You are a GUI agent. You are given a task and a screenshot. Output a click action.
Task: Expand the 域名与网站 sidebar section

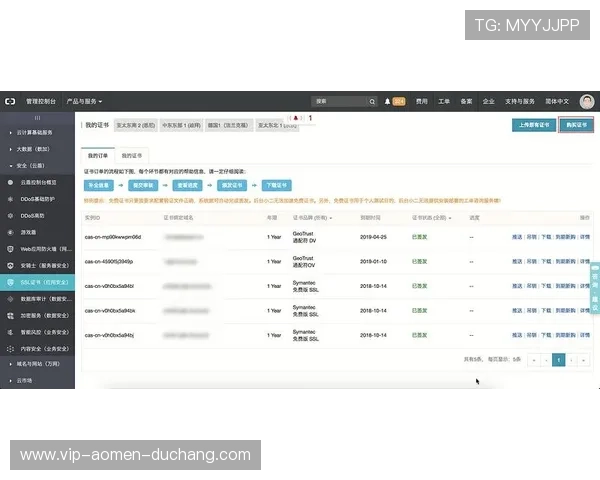(11, 365)
